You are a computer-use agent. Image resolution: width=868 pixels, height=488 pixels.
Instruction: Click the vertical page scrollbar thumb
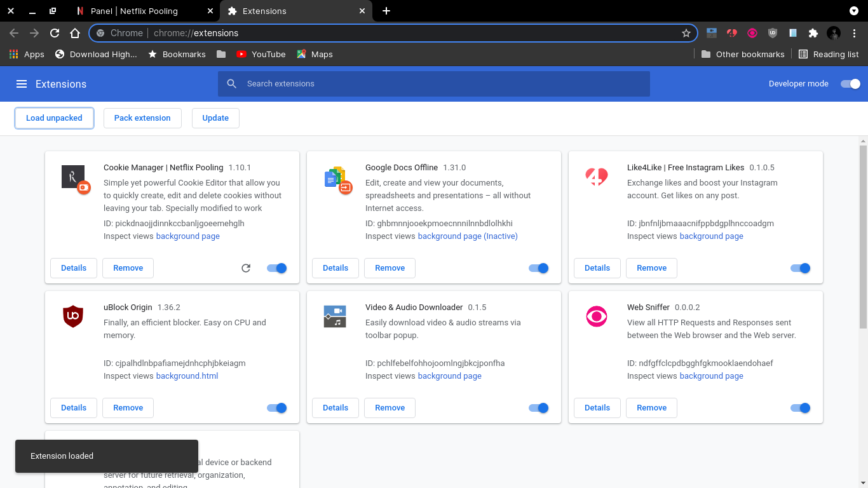click(x=863, y=236)
